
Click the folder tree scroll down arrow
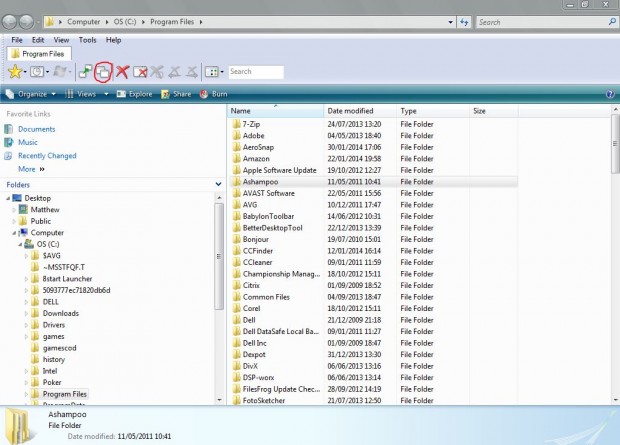(x=219, y=400)
